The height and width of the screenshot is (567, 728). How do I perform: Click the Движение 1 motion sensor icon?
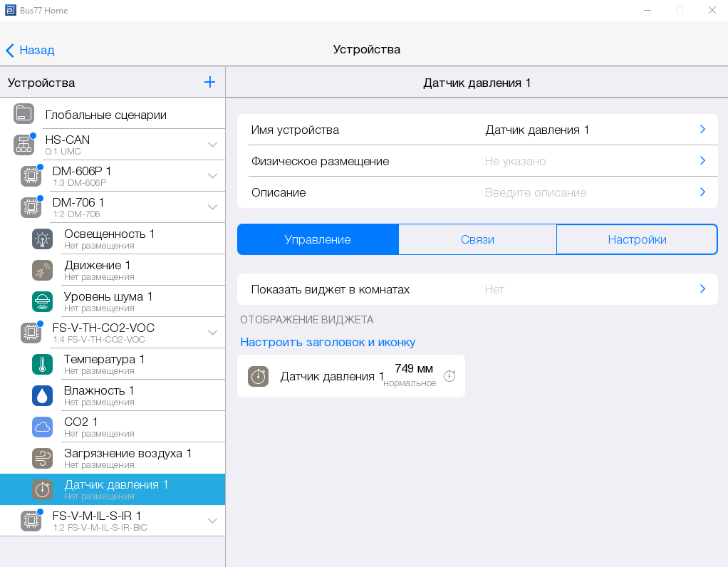tap(42, 270)
